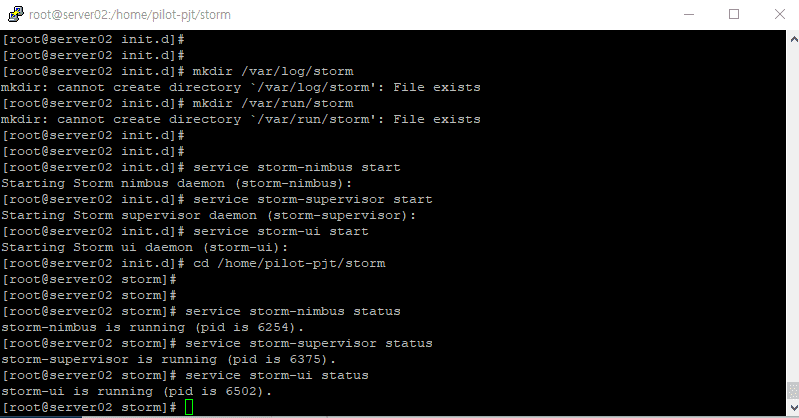Click the scrollbar thumb near bottom
Viewport: 799px width, 418px height.
pyautogui.click(x=793, y=391)
